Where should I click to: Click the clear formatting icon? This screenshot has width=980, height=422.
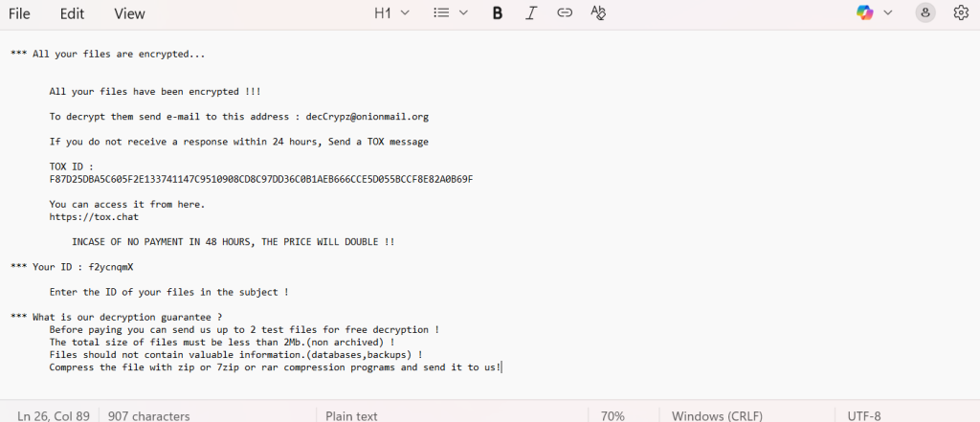pyautogui.click(x=598, y=13)
